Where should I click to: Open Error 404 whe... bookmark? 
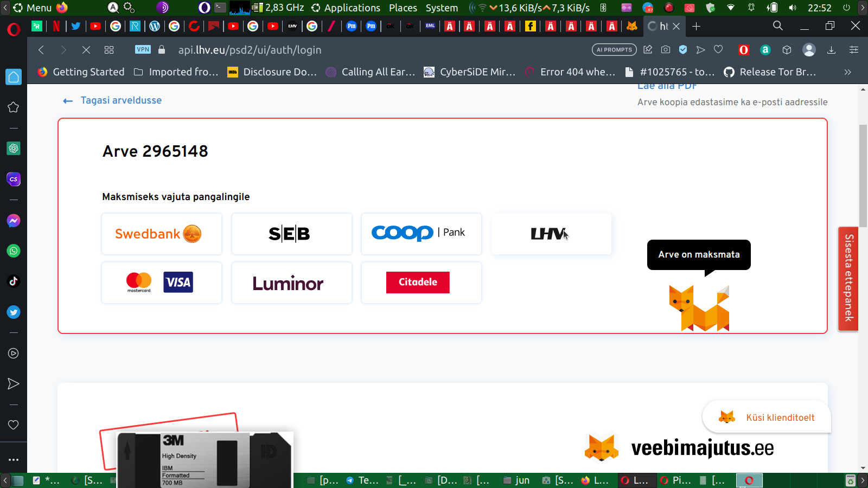(x=570, y=72)
